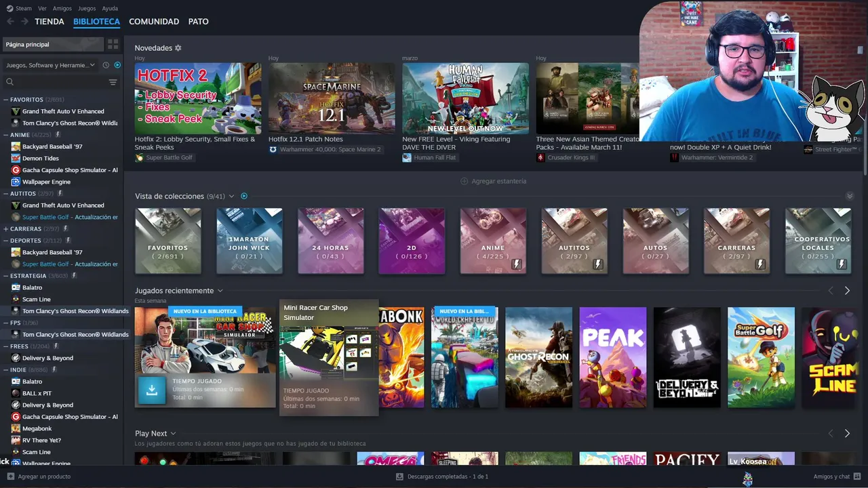
Task: Click the Megabonk game icon
Action: (x=16, y=428)
